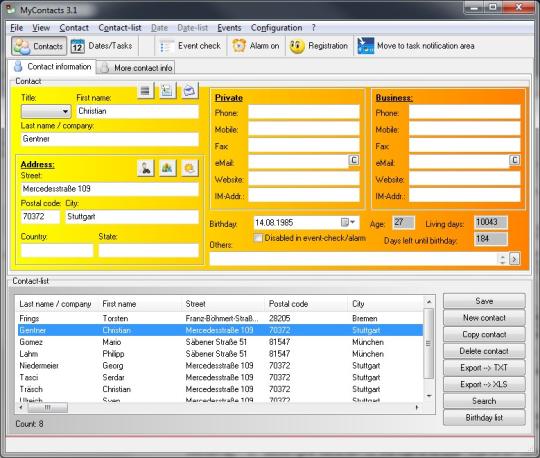Open the Configuration menu
This screenshot has width=540, height=458.
pyautogui.click(x=276, y=28)
